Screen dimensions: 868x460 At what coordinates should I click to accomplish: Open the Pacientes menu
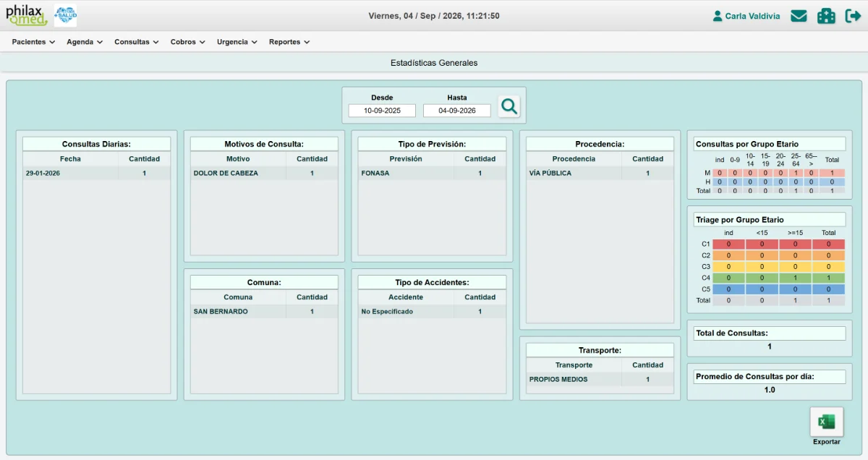(34, 42)
